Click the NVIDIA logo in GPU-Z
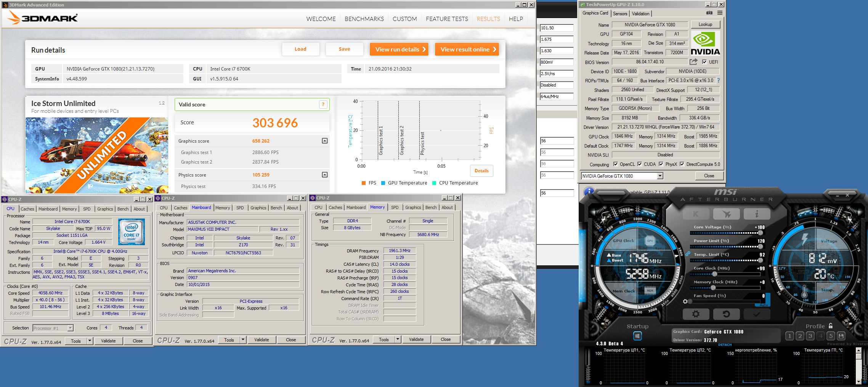This screenshot has width=868, height=387. pos(705,43)
